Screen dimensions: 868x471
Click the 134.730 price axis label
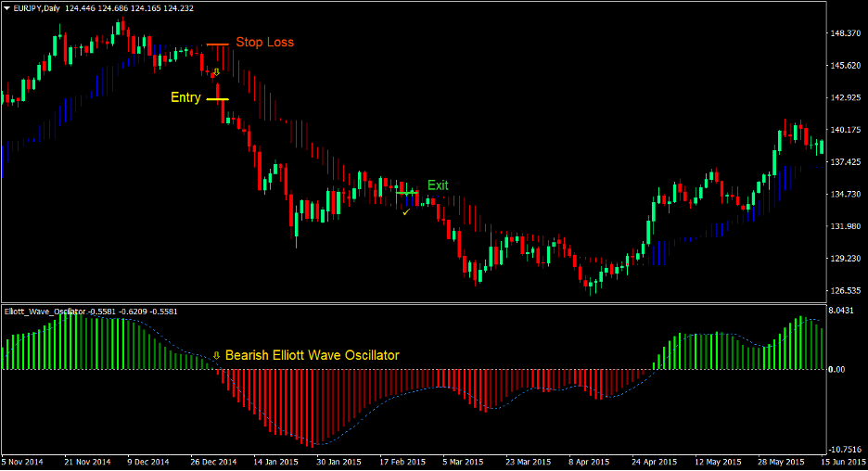(x=846, y=194)
